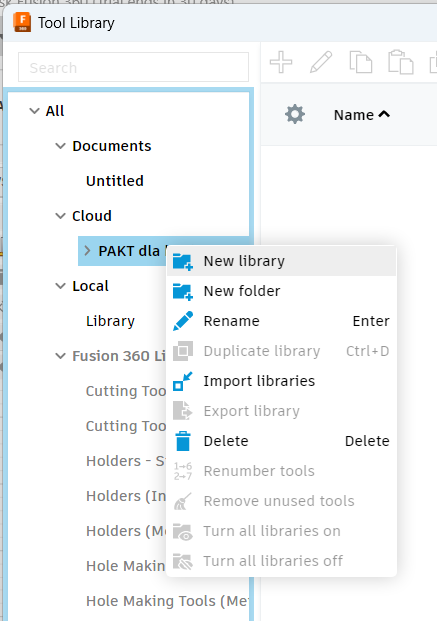Click the New folder icon in context menu
Image resolution: width=437 pixels, height=621 pixels.
coord(183,291)
